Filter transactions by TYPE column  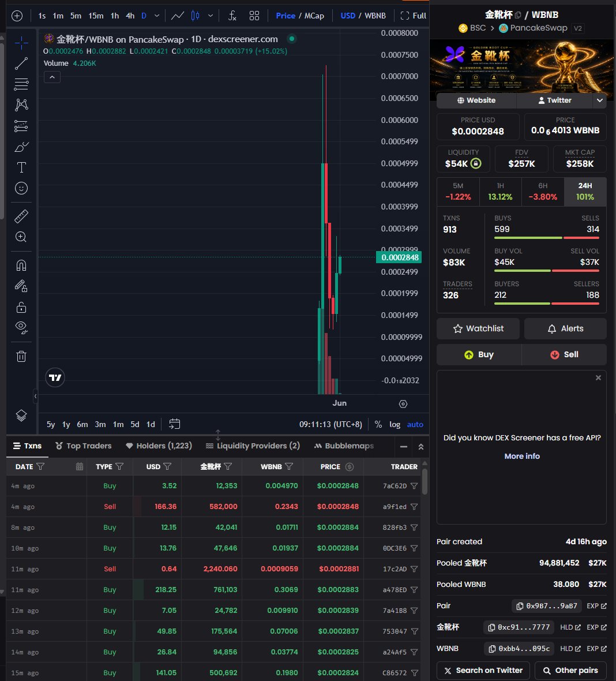pos(119,466)
